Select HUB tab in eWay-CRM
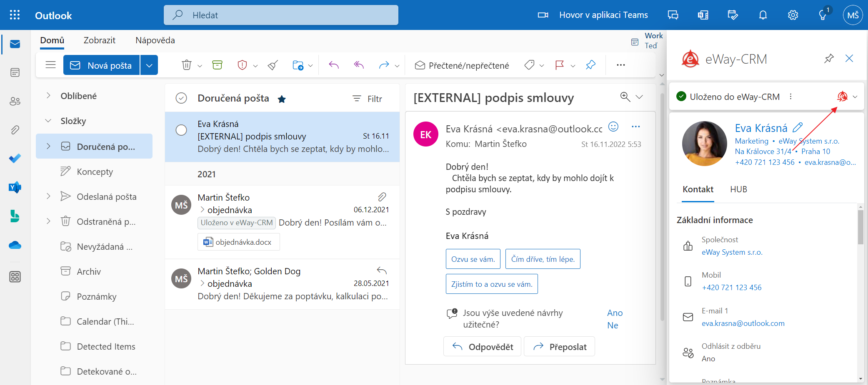This screenshot has height=385, width=868. point(739,189)
